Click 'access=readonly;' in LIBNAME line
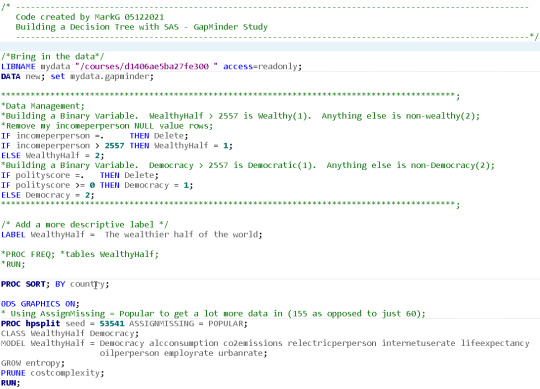Viewport: 540px width, 389px height. coord(262,66)
